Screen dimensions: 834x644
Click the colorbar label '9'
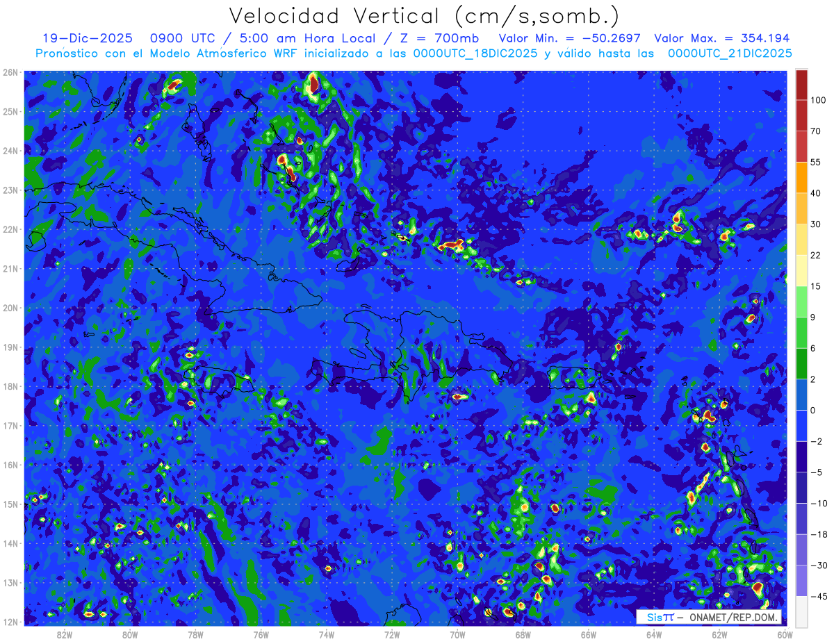(814, 317)
